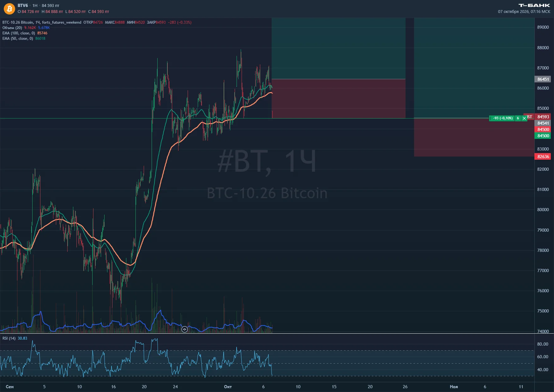
Task: Click the BTV6 ticker name in the header
Action: point(23,5)
